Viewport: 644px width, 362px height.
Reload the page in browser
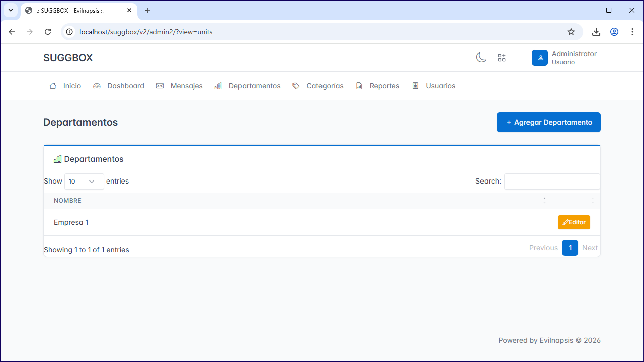(48, 32)
